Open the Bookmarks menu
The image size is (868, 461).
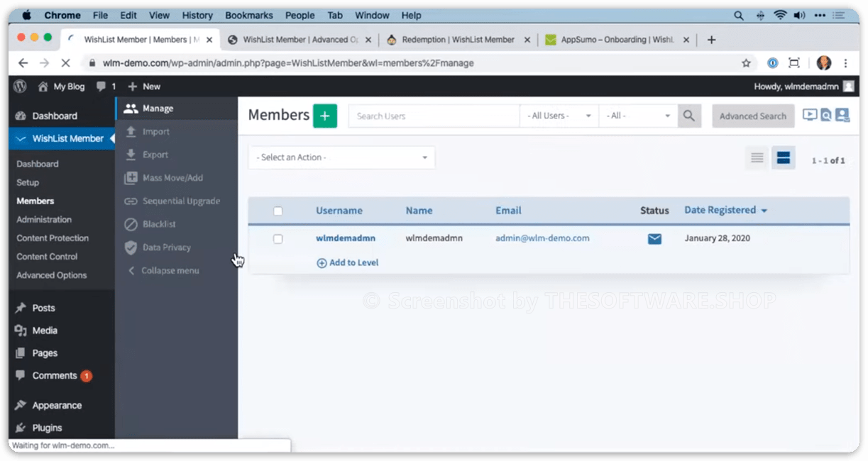coord(251,16)
